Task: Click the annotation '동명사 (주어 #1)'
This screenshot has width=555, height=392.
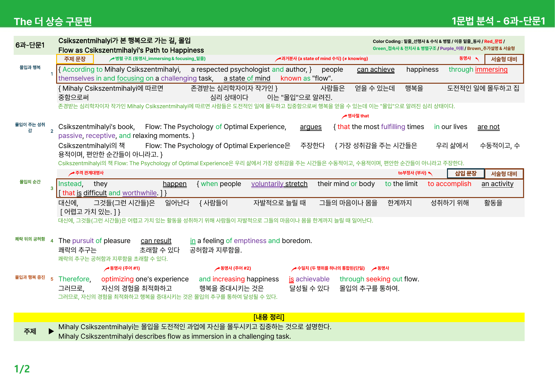Action: [x=125, y=268]
